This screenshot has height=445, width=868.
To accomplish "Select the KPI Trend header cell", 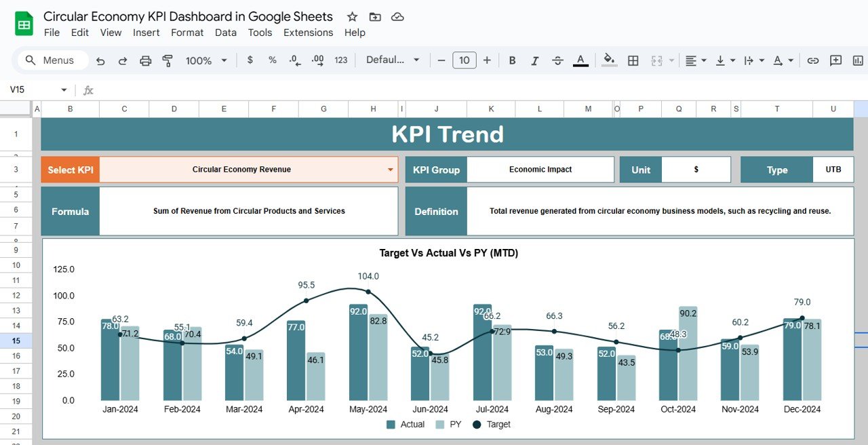I will (x=447, y=134).
